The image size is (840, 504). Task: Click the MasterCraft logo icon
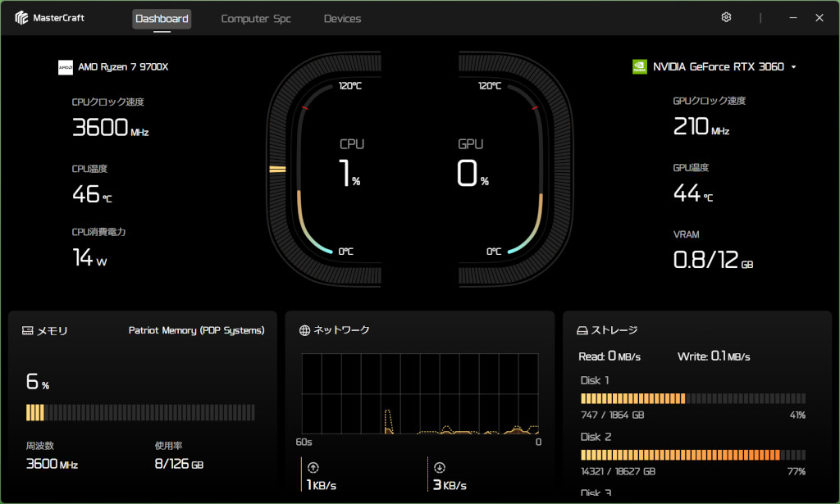(22, 18)
